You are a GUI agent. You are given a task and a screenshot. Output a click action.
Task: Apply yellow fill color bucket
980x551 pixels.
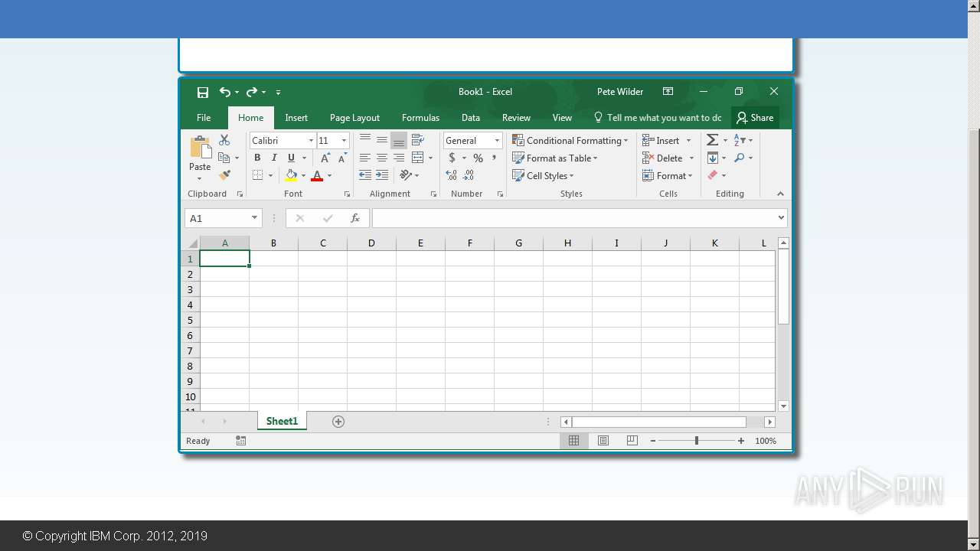pos(291,175)
